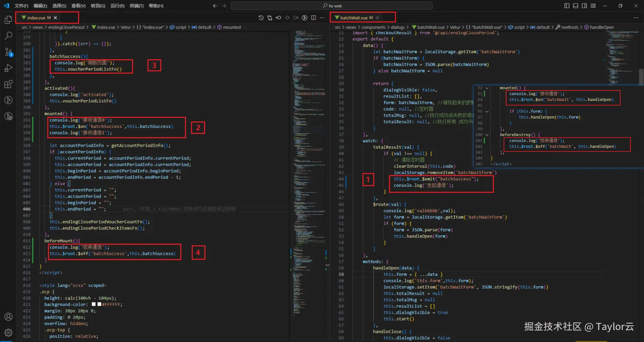Image resolution: width=644 pixels, height=342 pixels.
Task: Click the hs-web command center search box
Action: point(332,6)
